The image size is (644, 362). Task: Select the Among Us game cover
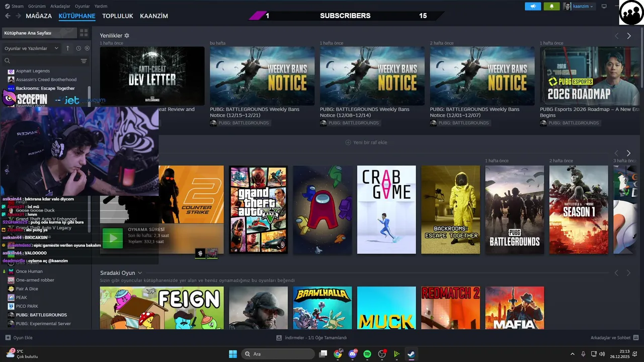pyautogui.click(x=323, y=210)
